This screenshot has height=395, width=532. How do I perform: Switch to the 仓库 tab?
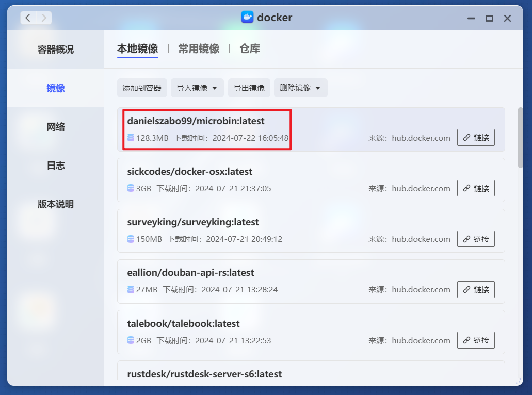pos(250,49)
